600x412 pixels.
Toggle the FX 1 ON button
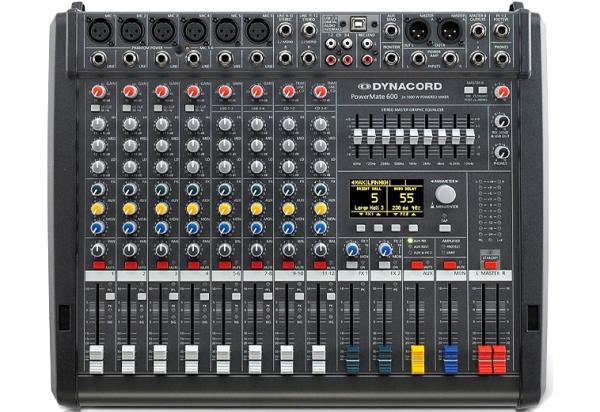(x=351, y=265)
